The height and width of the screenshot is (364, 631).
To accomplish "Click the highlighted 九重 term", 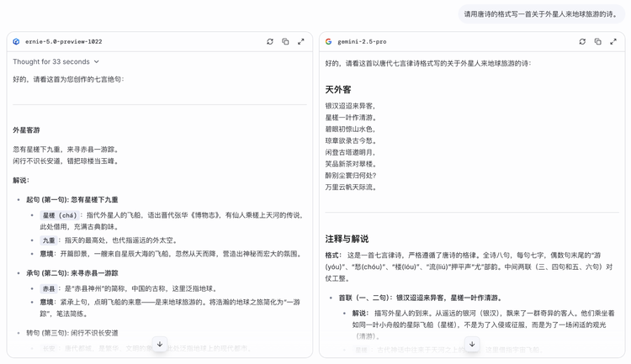I will [49, 240].
